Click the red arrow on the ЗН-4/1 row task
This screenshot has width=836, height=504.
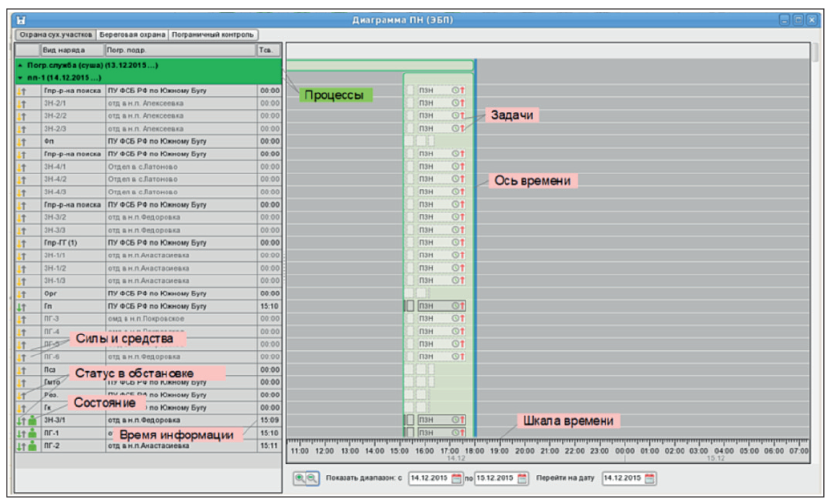click(462, 166)
